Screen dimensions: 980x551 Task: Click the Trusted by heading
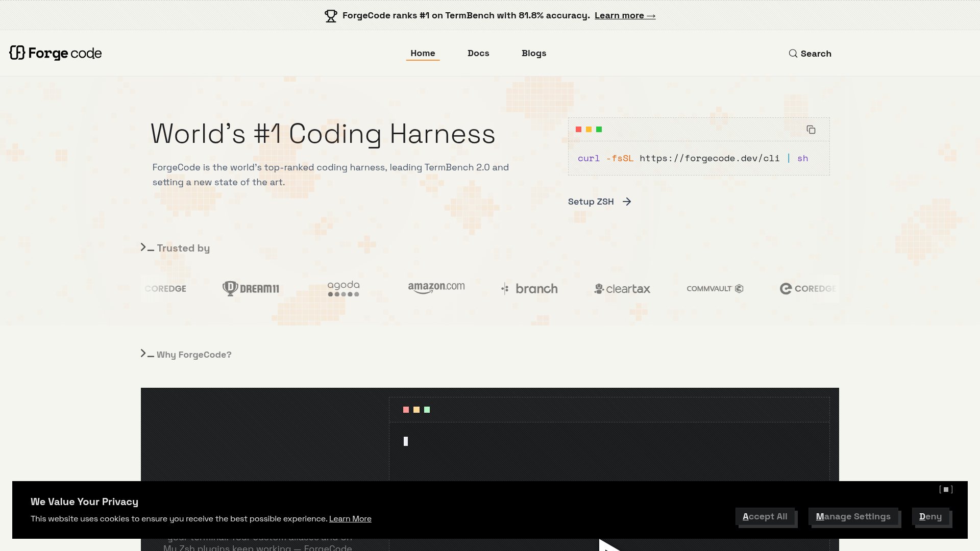click(x=183, y=248)
